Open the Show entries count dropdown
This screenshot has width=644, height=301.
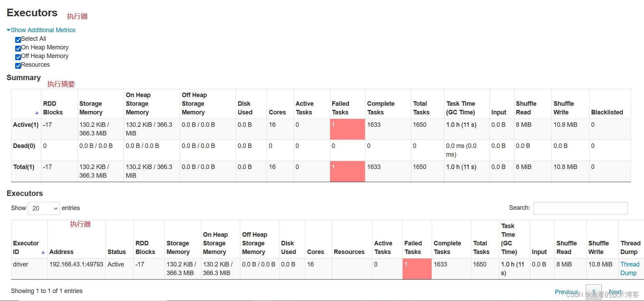44,208
